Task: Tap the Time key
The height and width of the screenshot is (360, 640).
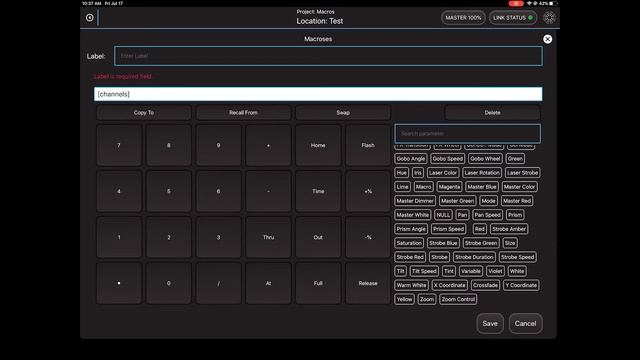Action: click(x=318, y=191)
